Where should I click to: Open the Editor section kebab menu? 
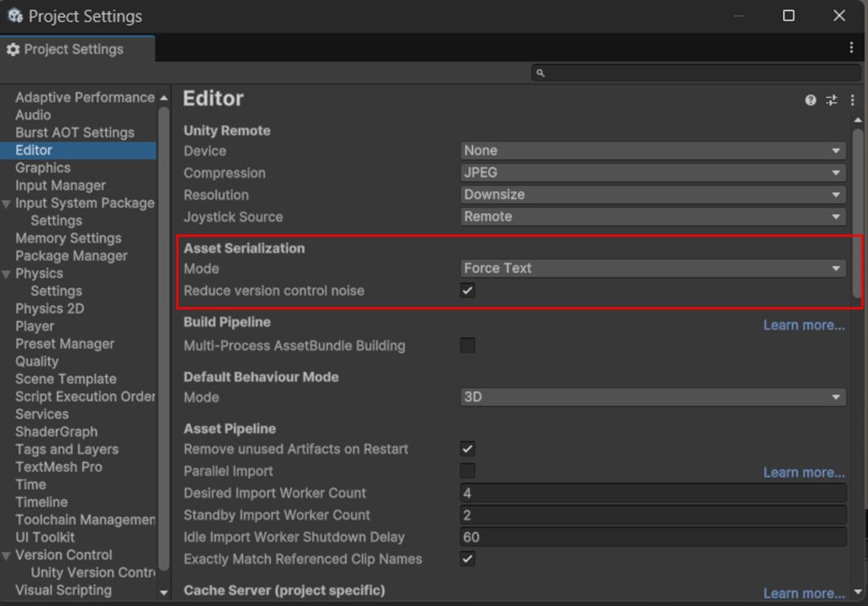click(852, 100)
